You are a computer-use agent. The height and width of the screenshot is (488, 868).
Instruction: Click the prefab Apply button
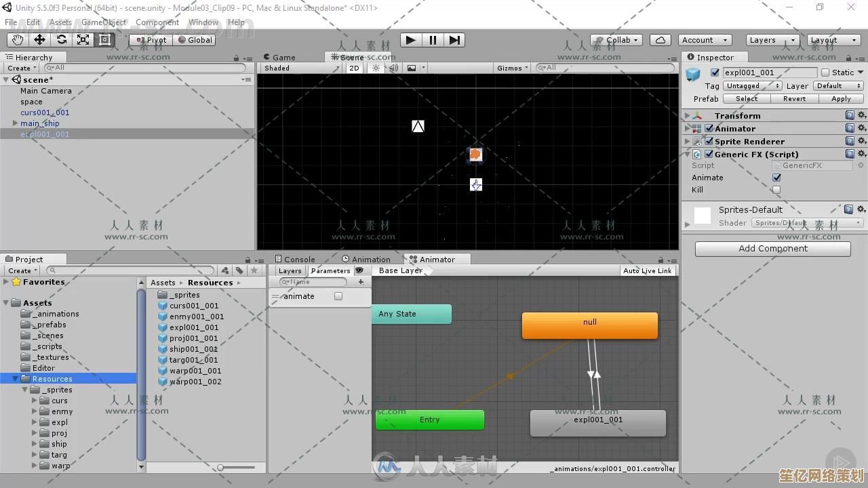click(840, 99)
